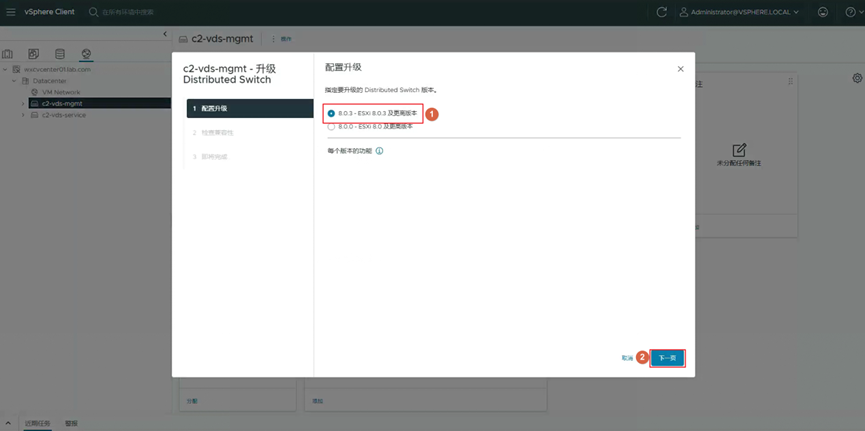
Task: Click the edit notes icon in notes card
Action: [x=739, y=150]
